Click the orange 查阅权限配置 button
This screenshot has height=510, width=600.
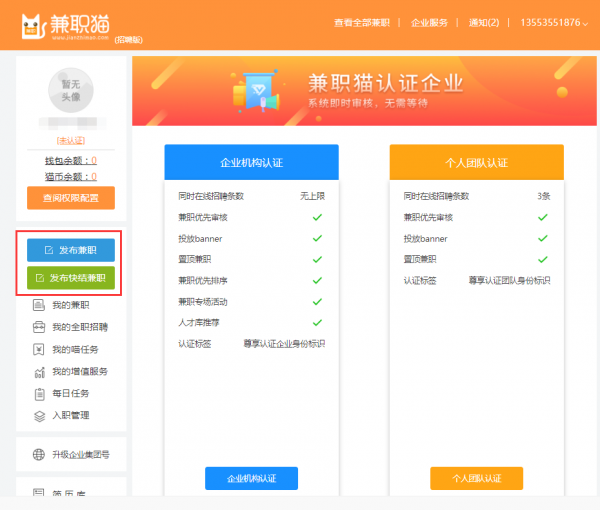click(71, 198)
